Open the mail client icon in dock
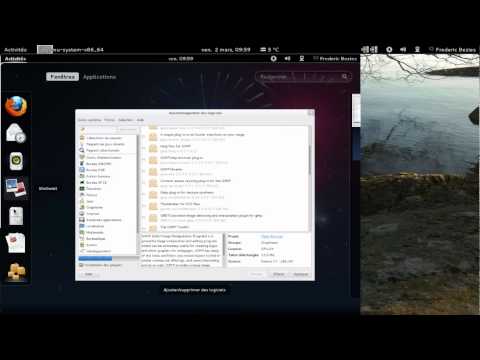This screenshot has height=360, width=480. tap(16, 133)
